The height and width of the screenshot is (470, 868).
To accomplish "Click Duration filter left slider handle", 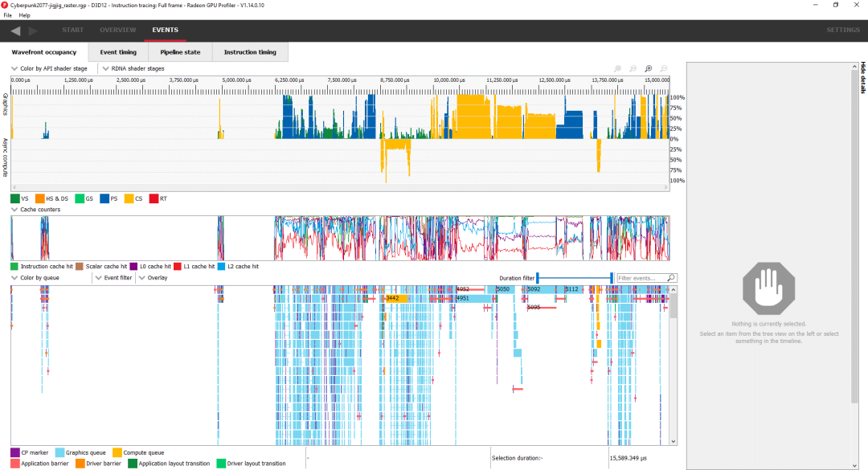I will [538, 278].
